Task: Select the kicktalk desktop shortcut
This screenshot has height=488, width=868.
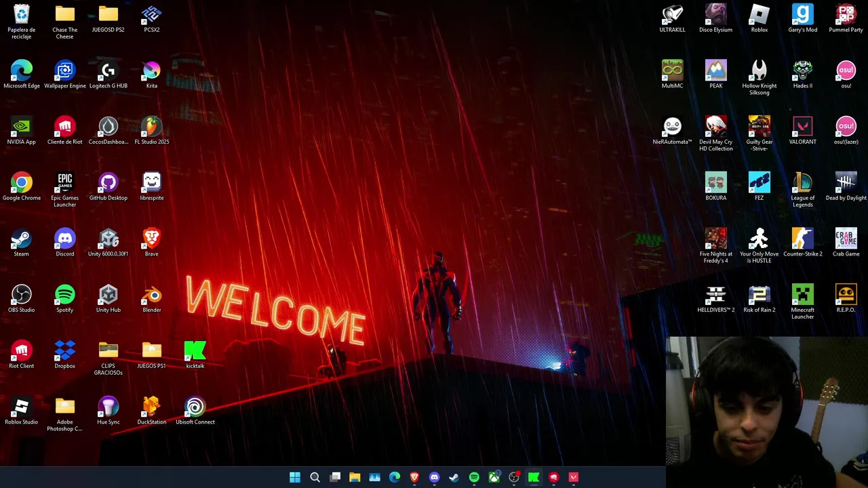Action: 195,355
